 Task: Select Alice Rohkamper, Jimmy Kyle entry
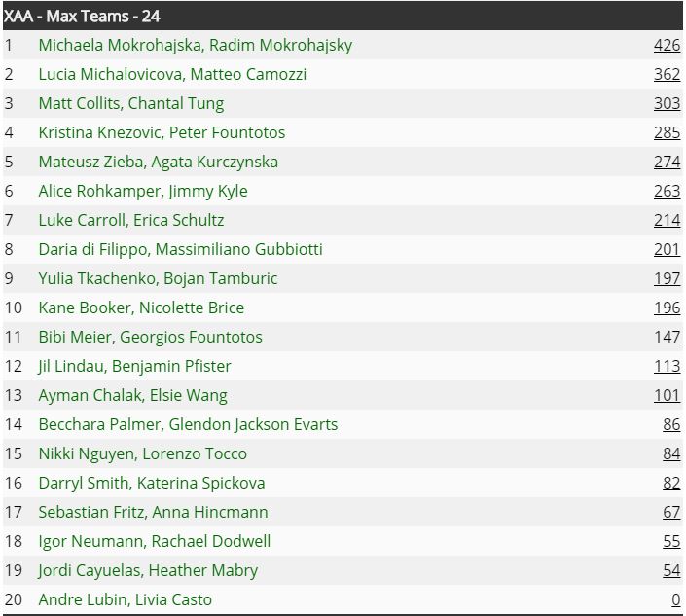(143, 192)
